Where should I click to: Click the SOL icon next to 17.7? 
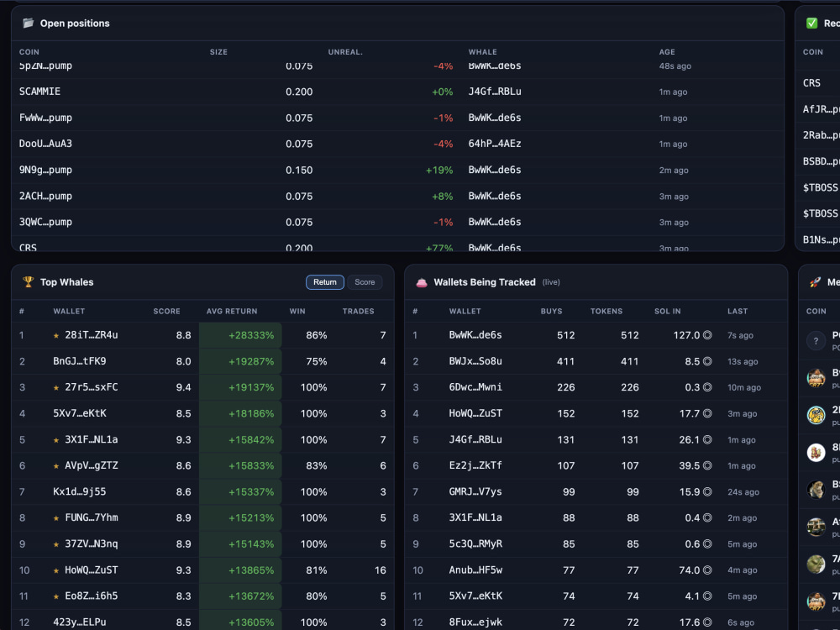707,413
